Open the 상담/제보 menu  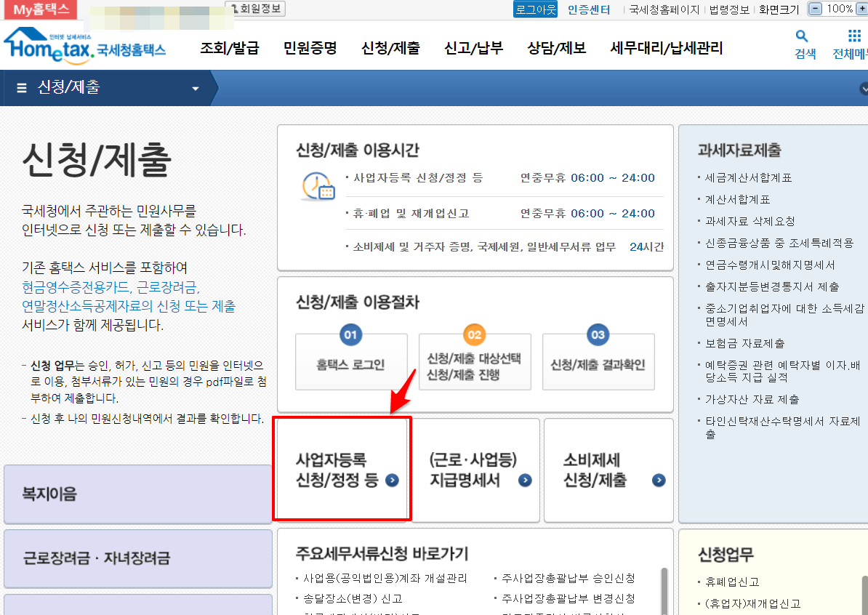pyautogui.click(x=556, y=48)
